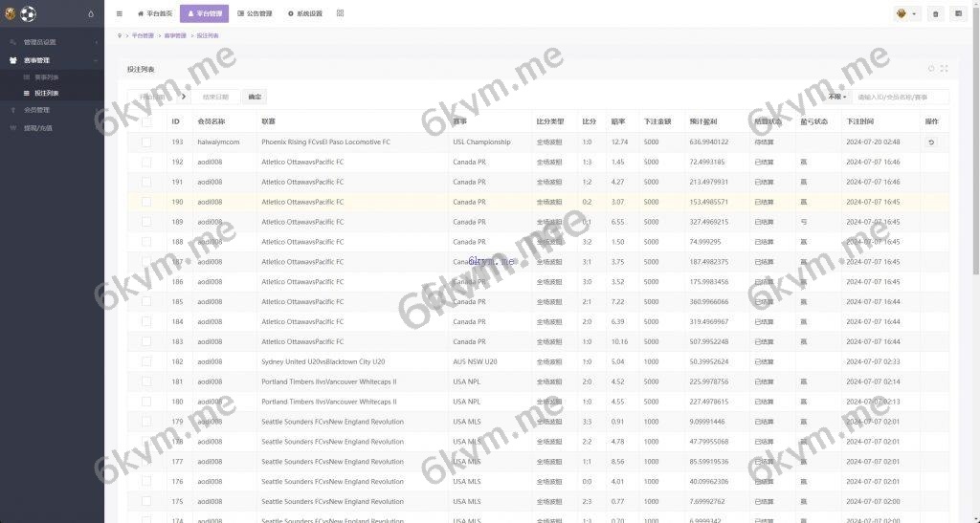Open the 系统设置 tab

tap(304, 13)
